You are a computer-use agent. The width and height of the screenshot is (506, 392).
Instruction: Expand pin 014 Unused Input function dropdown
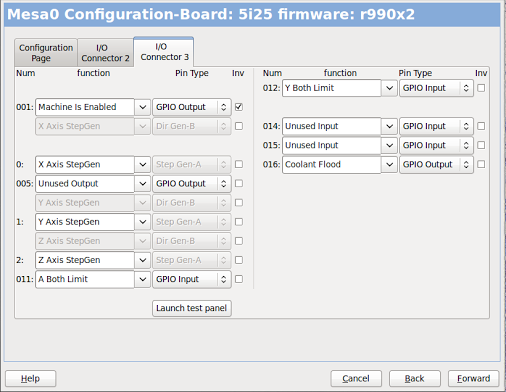389,126
